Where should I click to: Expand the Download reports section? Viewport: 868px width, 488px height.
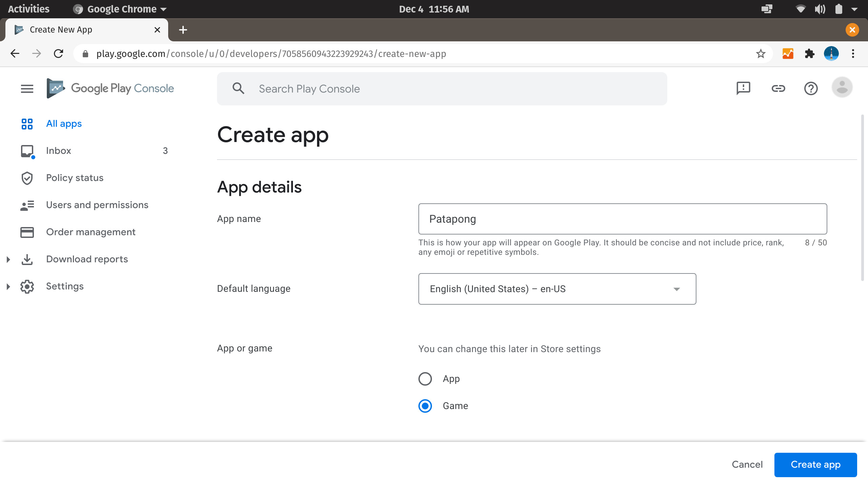pos(8,260)
